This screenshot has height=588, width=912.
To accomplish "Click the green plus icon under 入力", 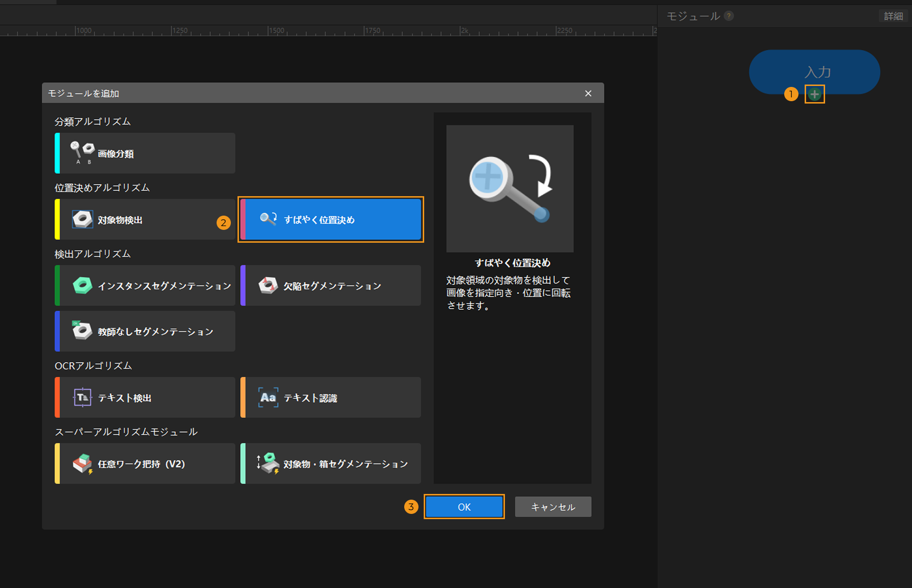I will point(815,94).
